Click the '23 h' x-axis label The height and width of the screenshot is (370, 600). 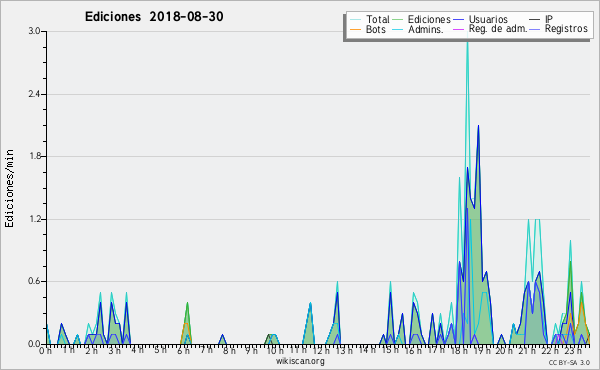pyautogui.click(x=574, y=351)
